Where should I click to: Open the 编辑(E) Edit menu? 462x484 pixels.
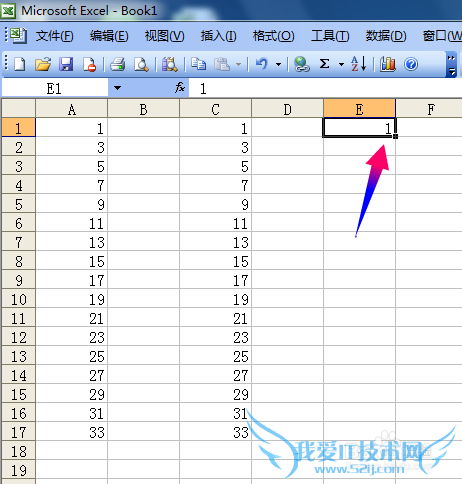pyautogui.click(x=109, y=36)
